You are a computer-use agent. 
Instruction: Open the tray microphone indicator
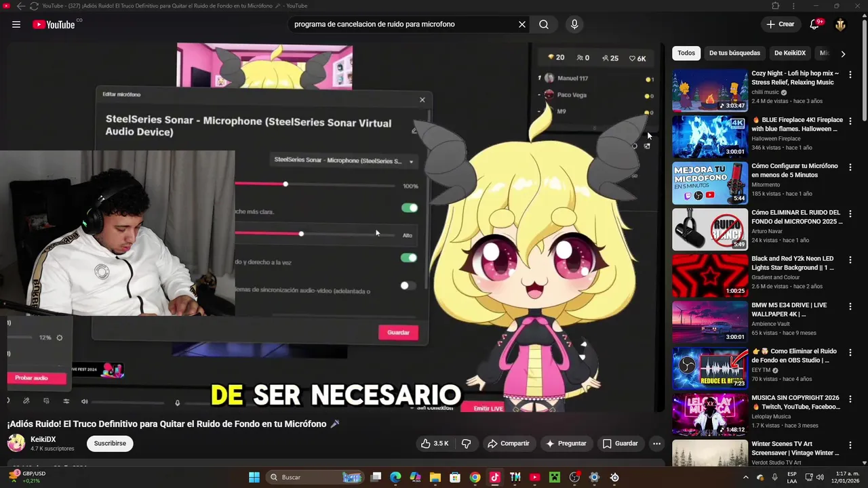coord(774,477)
